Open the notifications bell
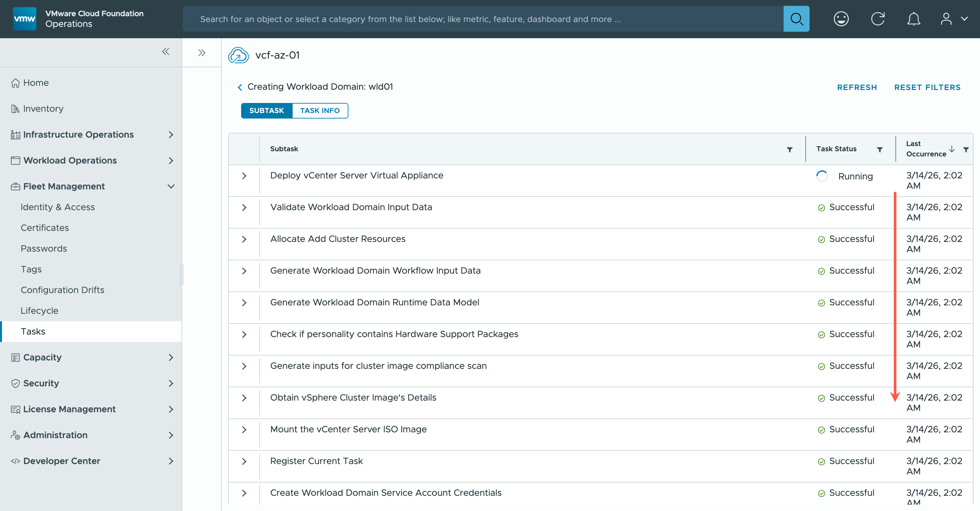The height and width of the screenshot is (511, 980). [913, 19]
